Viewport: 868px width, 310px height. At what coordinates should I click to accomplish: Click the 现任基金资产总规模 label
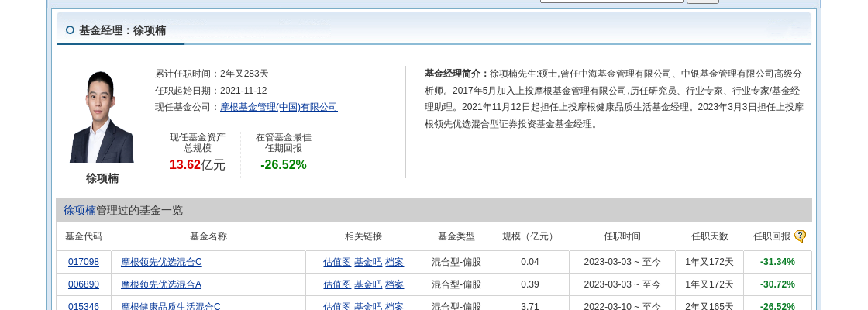click(x=198, y=143)
